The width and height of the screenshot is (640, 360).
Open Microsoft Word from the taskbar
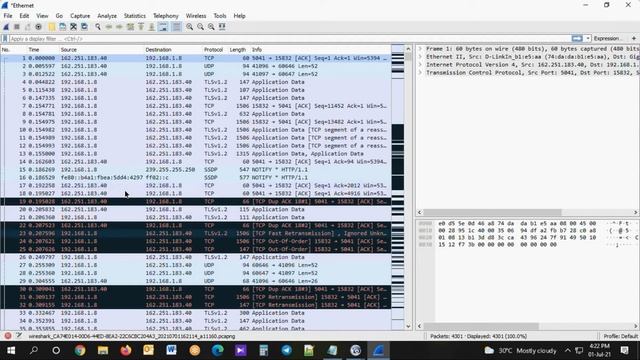(x=171, y=350)
